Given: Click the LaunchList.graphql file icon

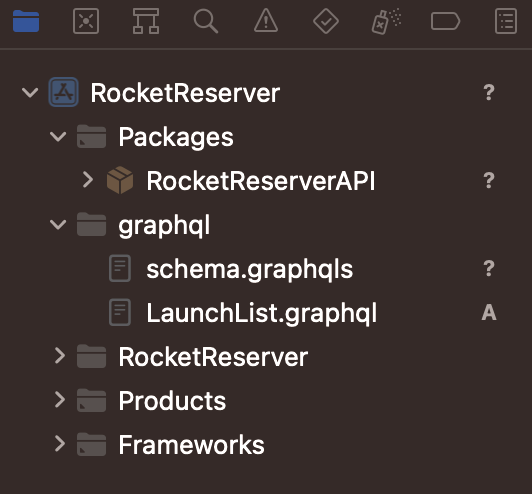Looking at the screenshot, I should 120,312.
